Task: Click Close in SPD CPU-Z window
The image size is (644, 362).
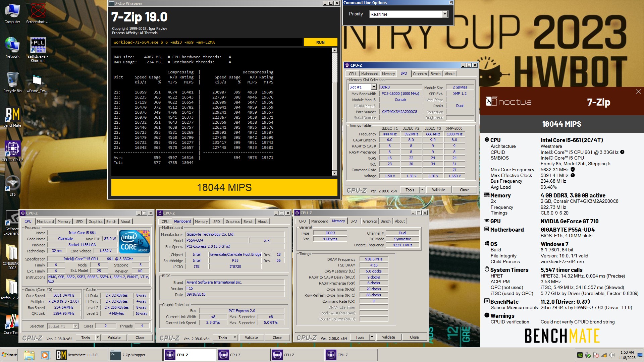Action: (x=464, y=190)
